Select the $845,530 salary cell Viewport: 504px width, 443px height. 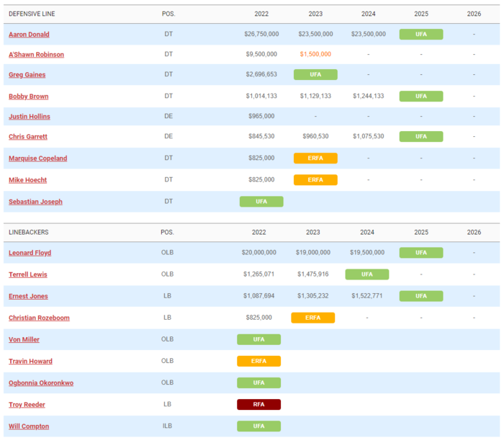point(261,136)
